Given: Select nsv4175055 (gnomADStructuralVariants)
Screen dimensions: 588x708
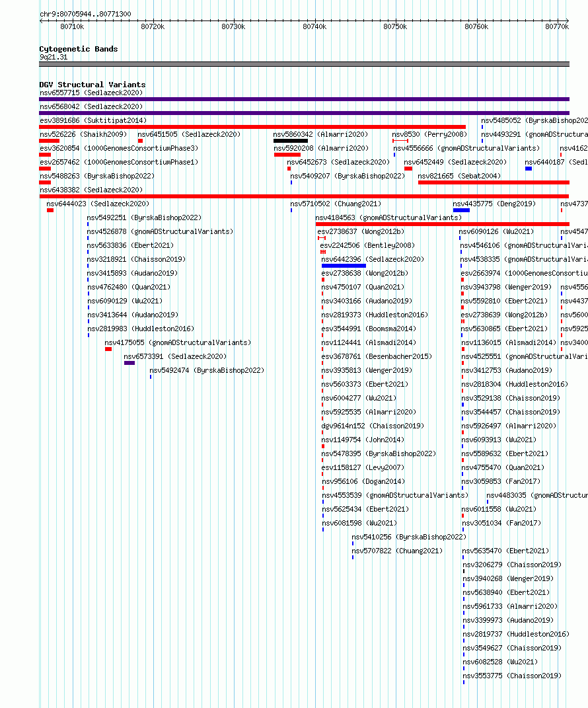Looking at the screenshot, I should 178,342.
